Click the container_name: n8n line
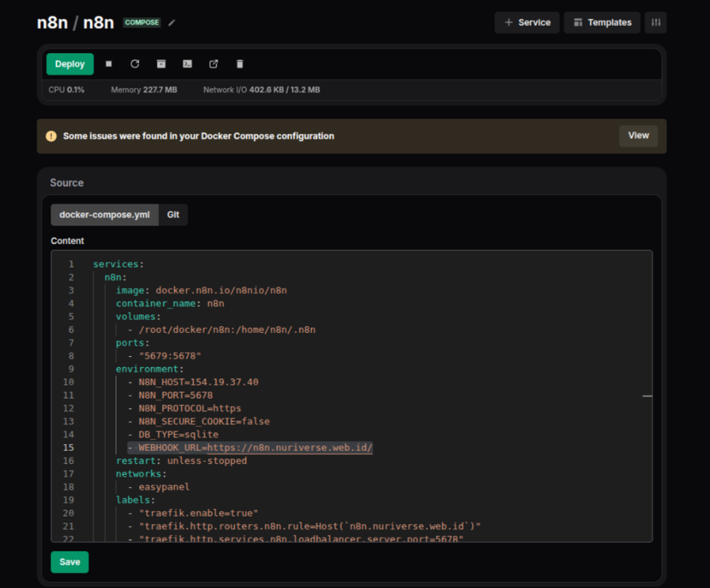 coord(170,304)
